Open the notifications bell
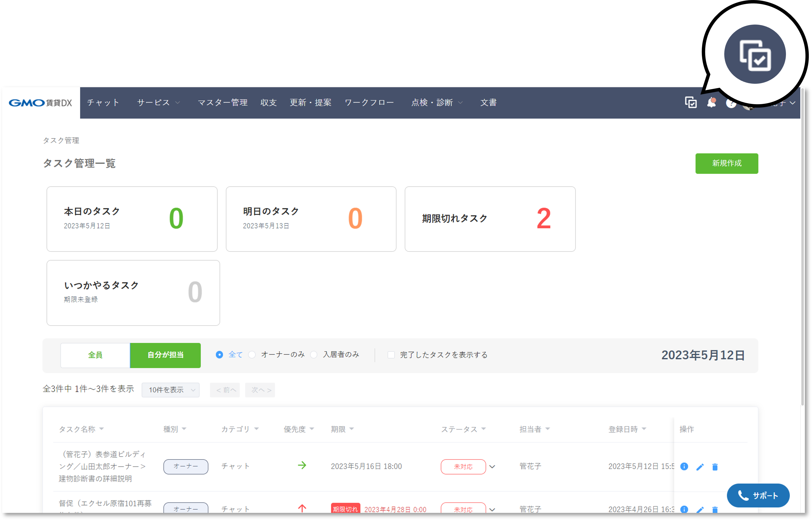 point(711,102)
